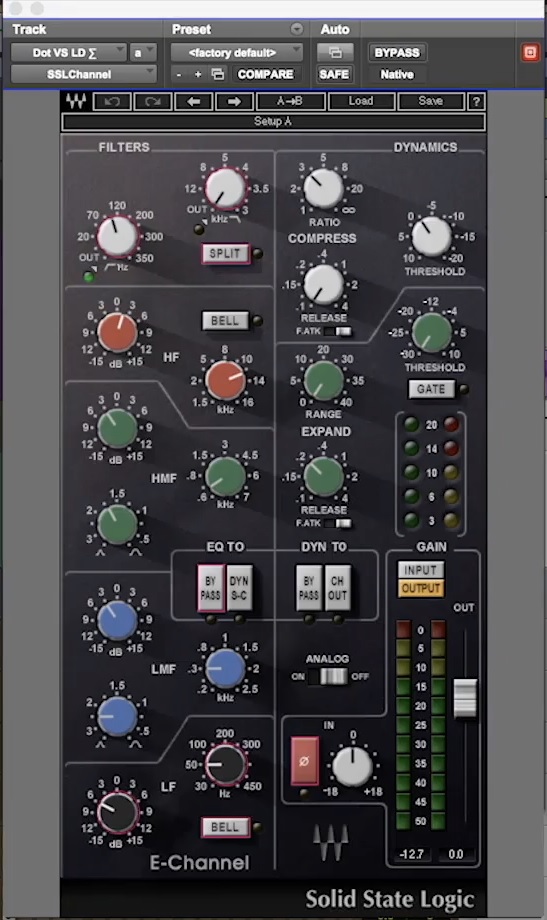Toggle the expander F.ATK switch
This screenshot has height=920, width=547.
click(338, 523)
